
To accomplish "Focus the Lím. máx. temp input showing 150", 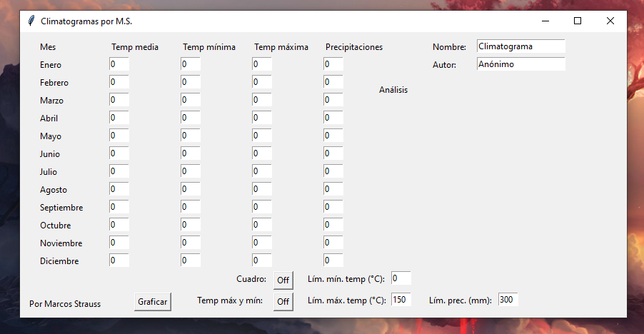I will 401,300.
